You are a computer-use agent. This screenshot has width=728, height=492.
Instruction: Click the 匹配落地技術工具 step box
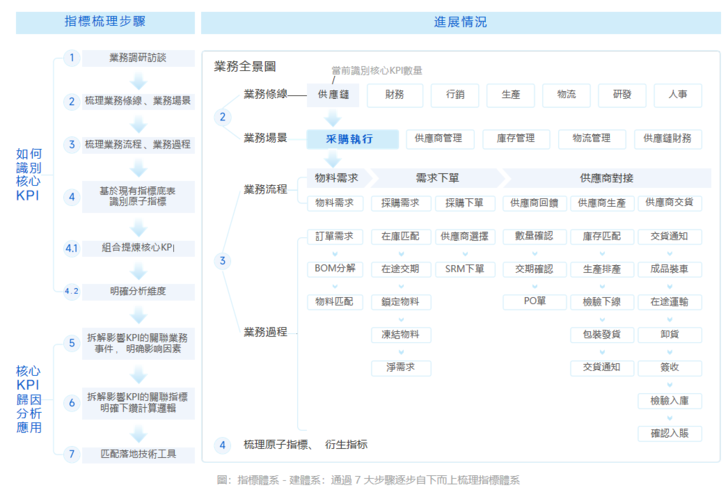139,454
